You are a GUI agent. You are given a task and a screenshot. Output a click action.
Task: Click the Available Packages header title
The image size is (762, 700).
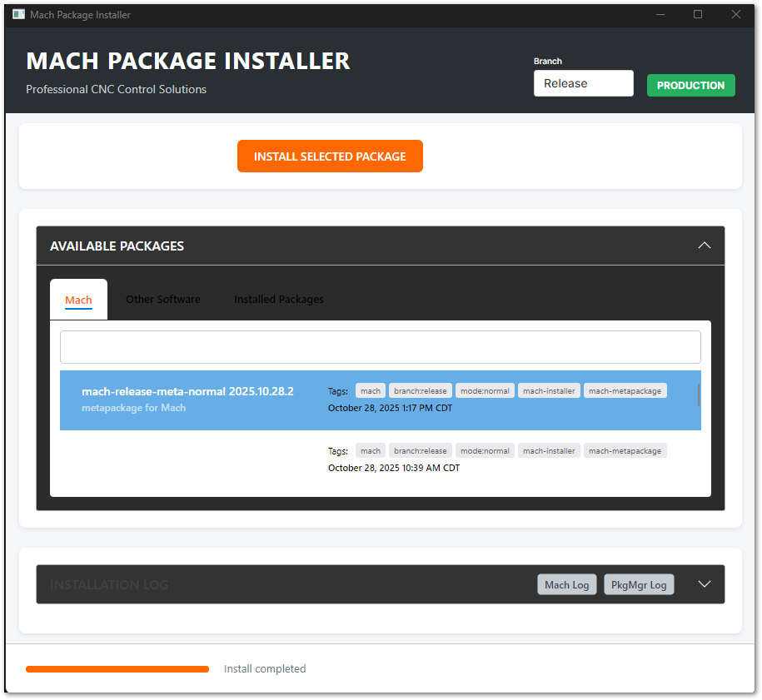pyautogui.click(x=117, y=246)
